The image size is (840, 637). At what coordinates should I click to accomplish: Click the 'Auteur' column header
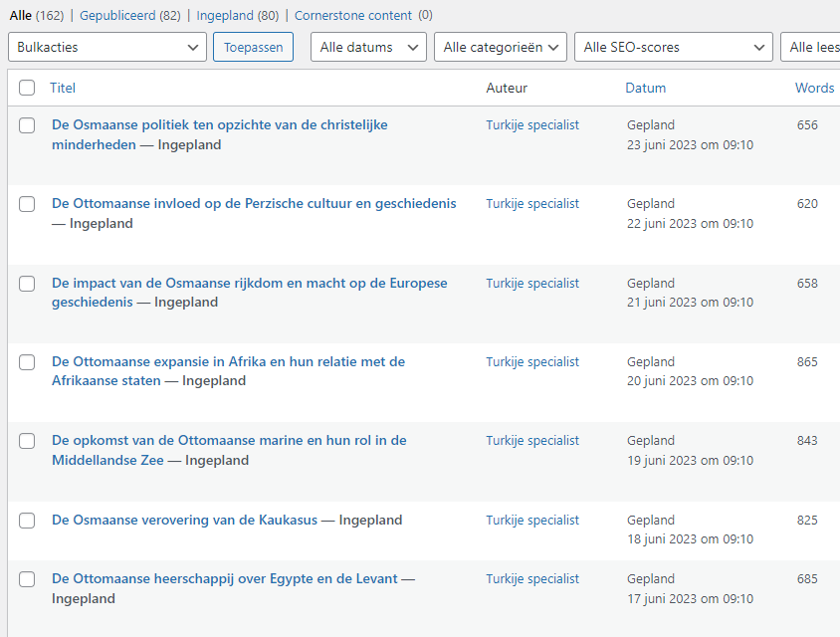(x=507, y=88)
